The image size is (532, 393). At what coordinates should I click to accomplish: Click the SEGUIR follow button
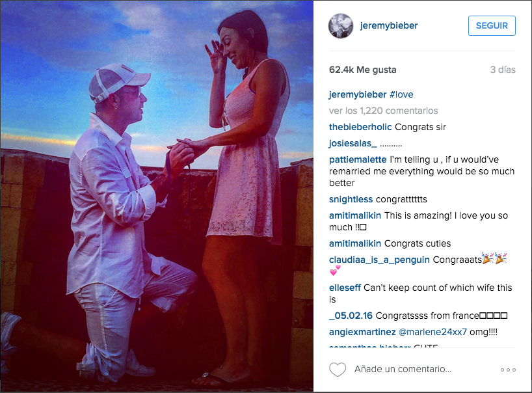(x=492, y=25)
